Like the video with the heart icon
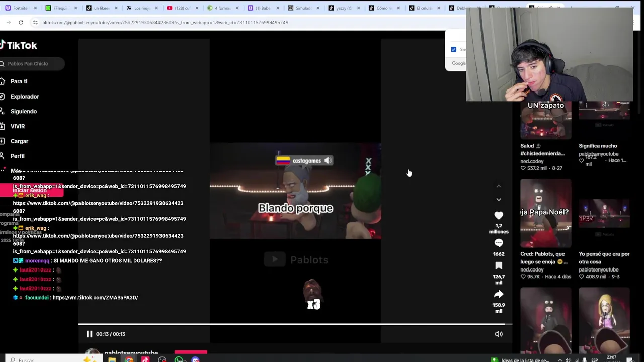This screenshot has height=362, width=644. pos(499,215)
